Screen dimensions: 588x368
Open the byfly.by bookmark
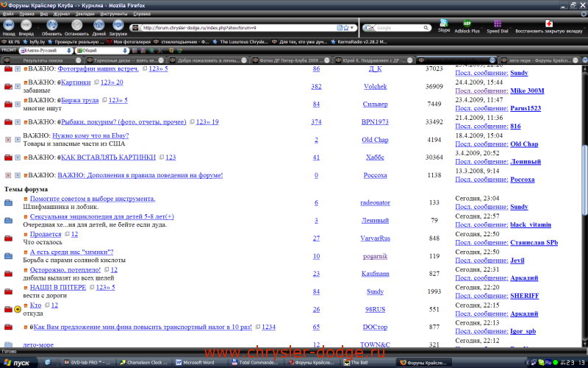point(34,42)
